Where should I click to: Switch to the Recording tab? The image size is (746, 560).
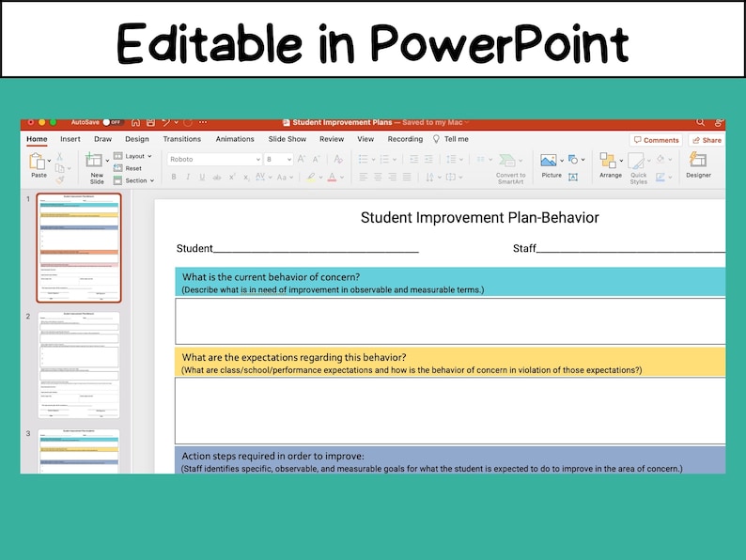point(405,139)
